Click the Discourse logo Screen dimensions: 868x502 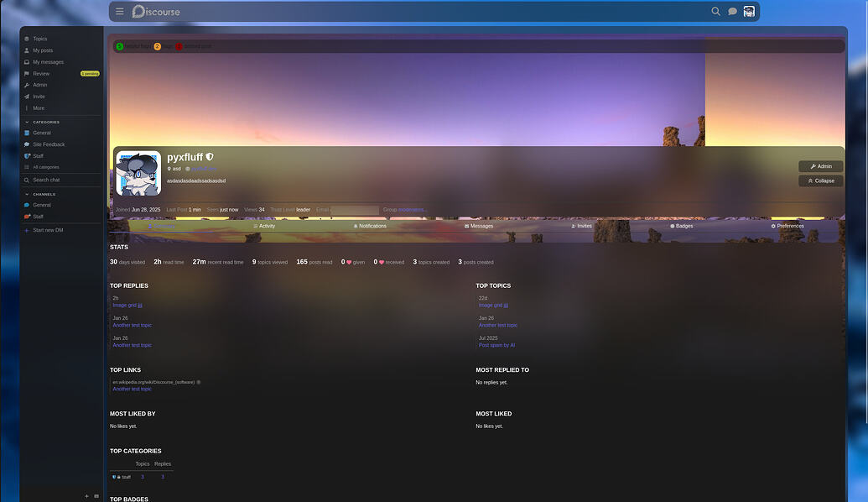pos(156,12)
